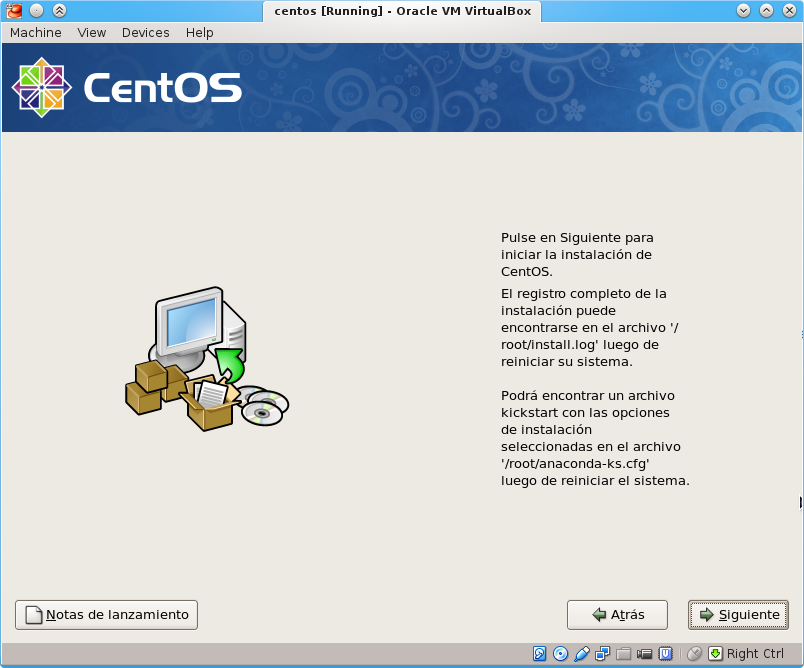The image size is (804, 668).
Task: Click the shade window double-arrow button
Action: coord(59,10)
